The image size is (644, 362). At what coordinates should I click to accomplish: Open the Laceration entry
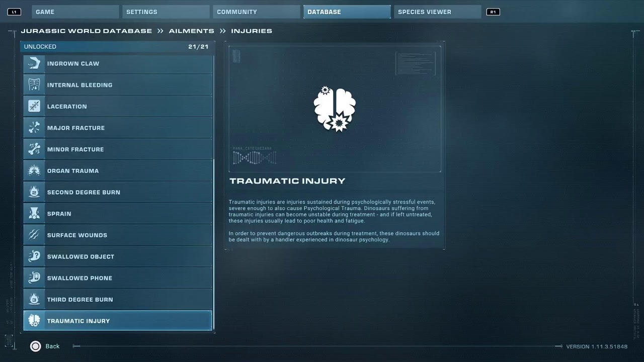click(x=118, y=107)
